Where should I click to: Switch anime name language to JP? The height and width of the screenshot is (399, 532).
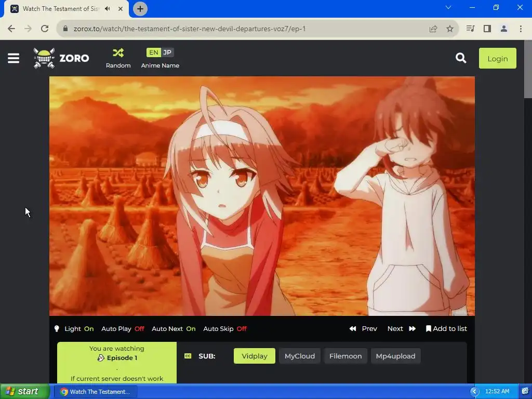click(167, 52)
